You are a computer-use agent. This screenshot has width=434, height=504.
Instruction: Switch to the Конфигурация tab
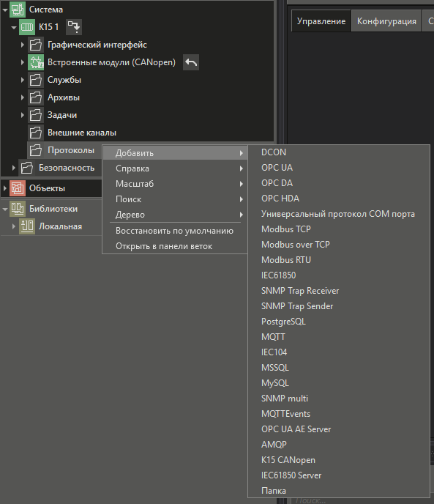coord(386,21)
